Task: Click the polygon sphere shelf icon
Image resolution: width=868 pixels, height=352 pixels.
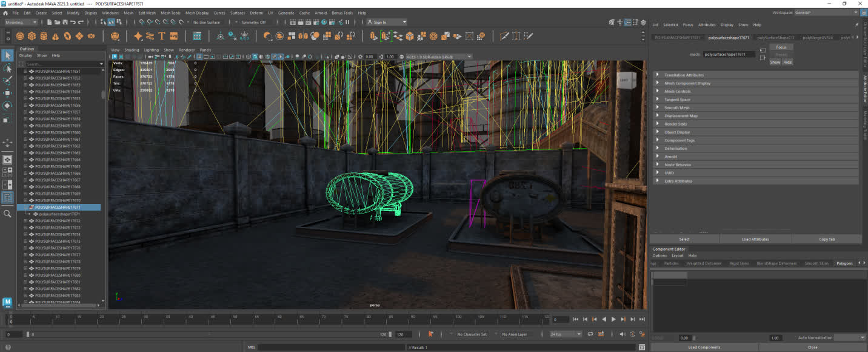Action: point(20,36)
